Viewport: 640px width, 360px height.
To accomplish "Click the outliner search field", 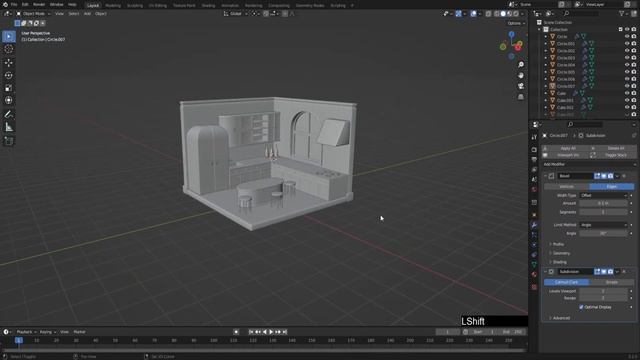I will [580, 13].
